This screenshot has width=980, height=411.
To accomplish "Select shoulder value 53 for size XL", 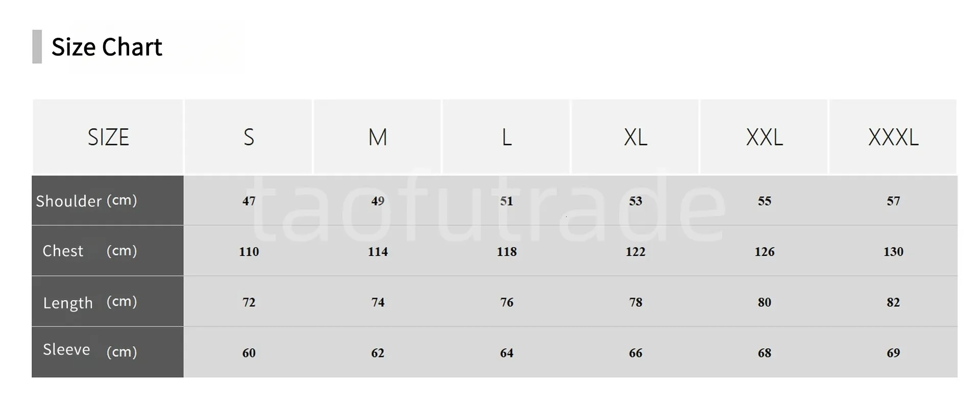I will click(x=635, y=201).
